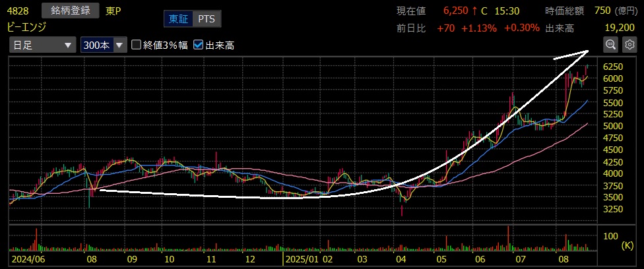Enable the 終値3%幅 checkbox
Screen dimensions: 644x269
pyautogui.click(x=137, y=45)
